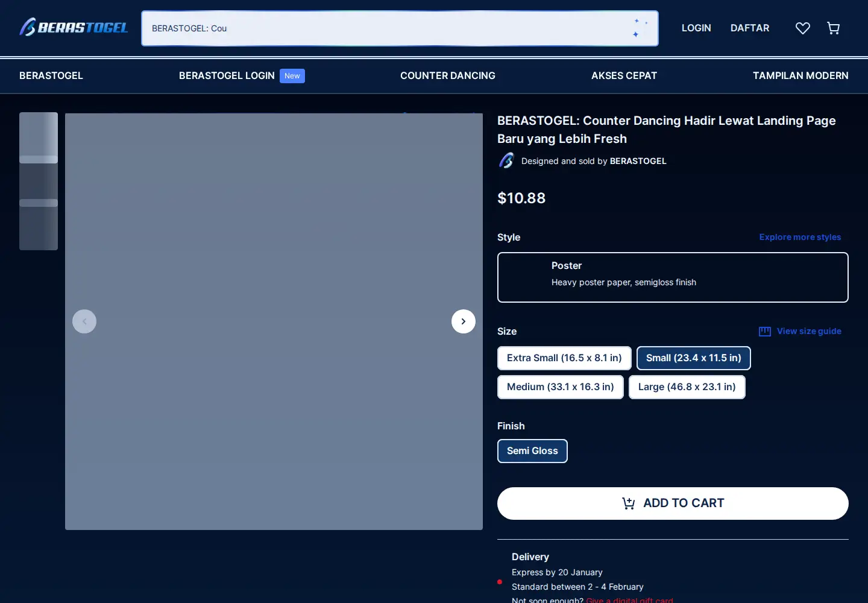Open the shopping cart icon
868x603 pixels.
(x=834, y=28)
